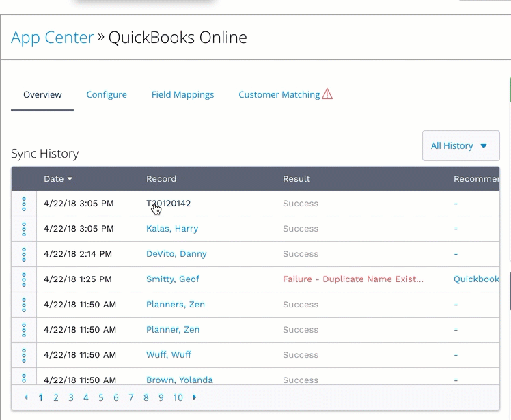Click the Failure - Duplicate Name Exist result

[x=353, y=279]
